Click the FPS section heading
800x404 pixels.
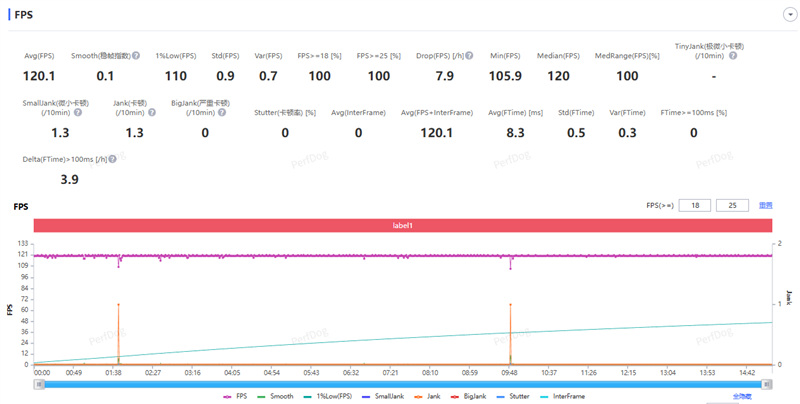coord(23,15)
